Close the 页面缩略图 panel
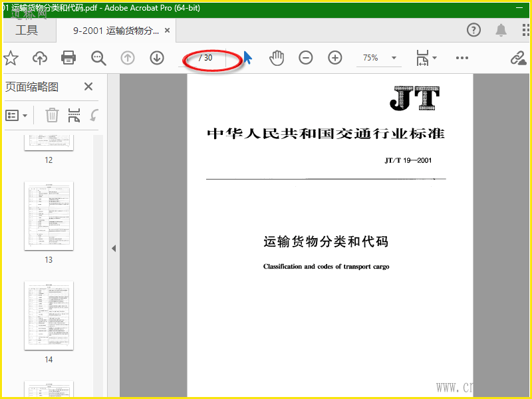Image resolution: width=532 pixels, height=399 pixels. [x=88, y=86]
